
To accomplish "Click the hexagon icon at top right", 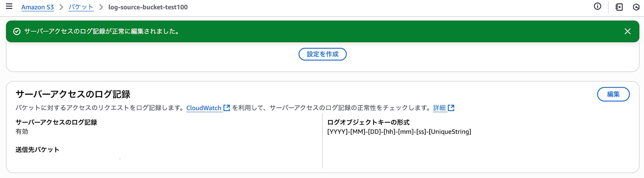I will point(636,7).
